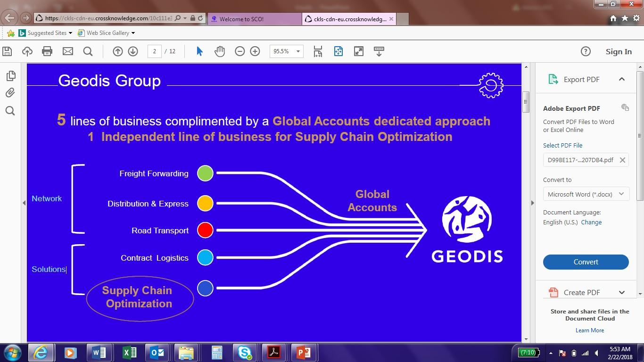Open page thumbnails panel in sidebar
This screenshot has height=362, width=644.
10,76
